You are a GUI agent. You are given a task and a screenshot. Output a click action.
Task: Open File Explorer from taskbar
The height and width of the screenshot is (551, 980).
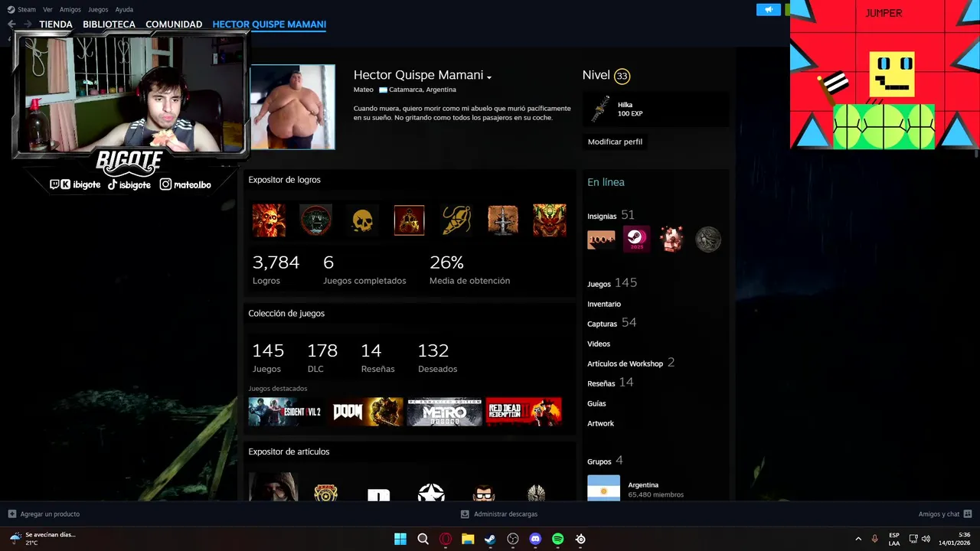[x=468, y=539]
